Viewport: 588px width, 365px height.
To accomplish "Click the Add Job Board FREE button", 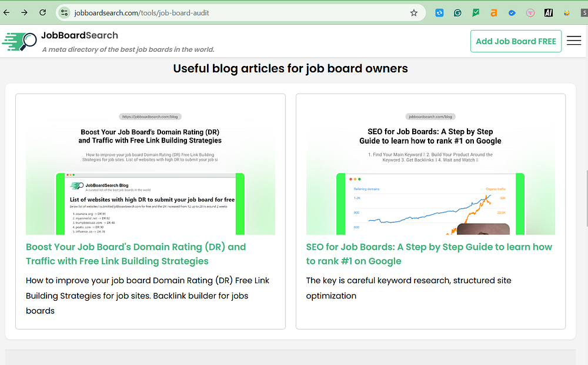I will pos(516,41).
